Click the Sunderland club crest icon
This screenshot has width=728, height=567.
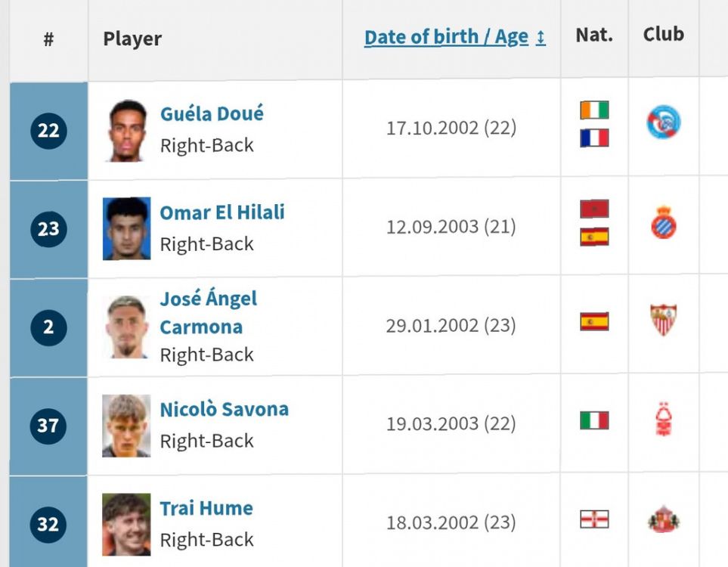coord(663,519)
